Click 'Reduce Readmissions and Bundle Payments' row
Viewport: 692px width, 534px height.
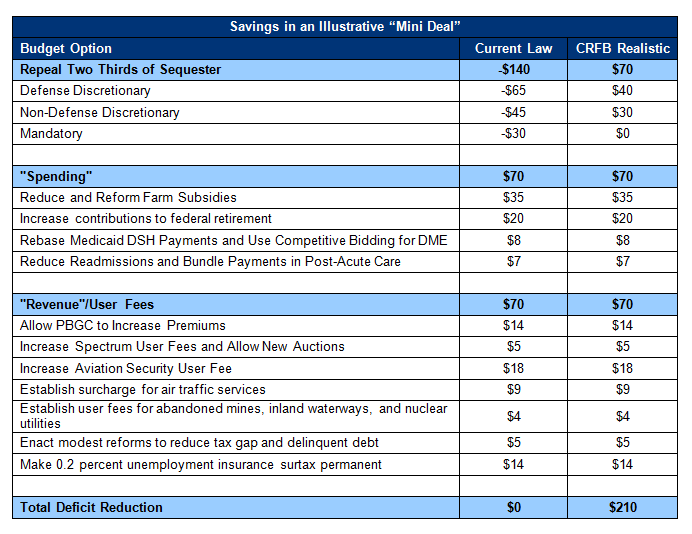(x=210, y=261)
